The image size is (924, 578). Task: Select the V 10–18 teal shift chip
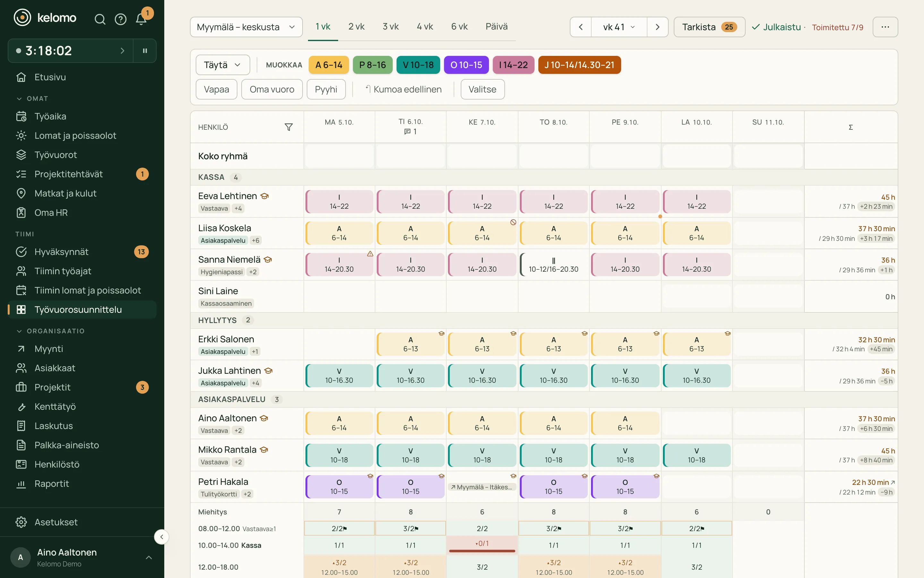click(418, 65)
